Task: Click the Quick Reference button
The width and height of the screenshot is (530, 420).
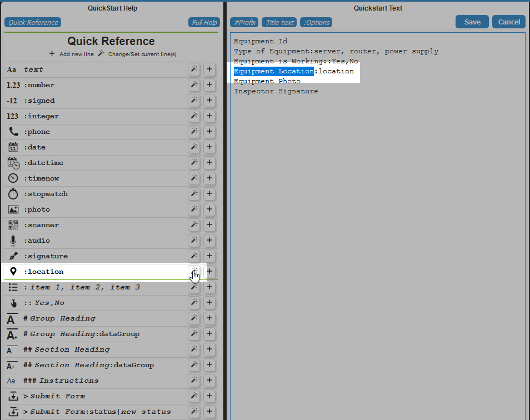Action: 32,22
